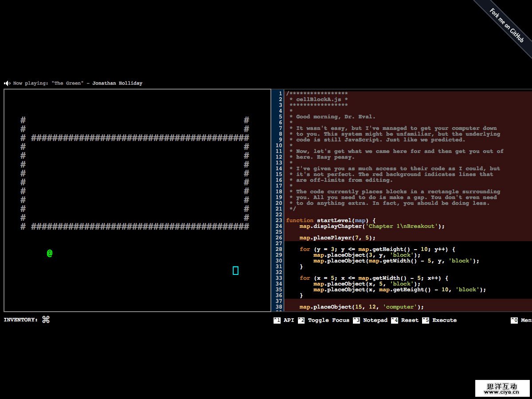Click the ^4 shortcut badge beside Reset

[395, 320]
